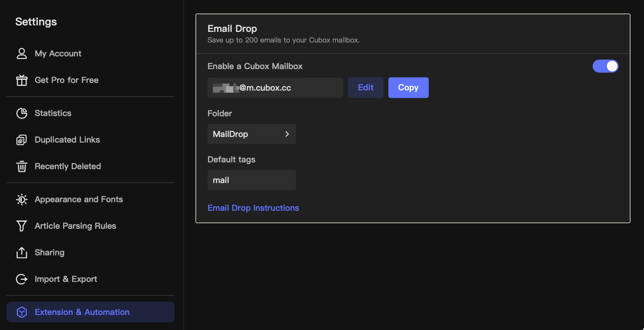644x330 pixels.
Task: Open the MailDrop folder selector
Action: pos(252,134)
